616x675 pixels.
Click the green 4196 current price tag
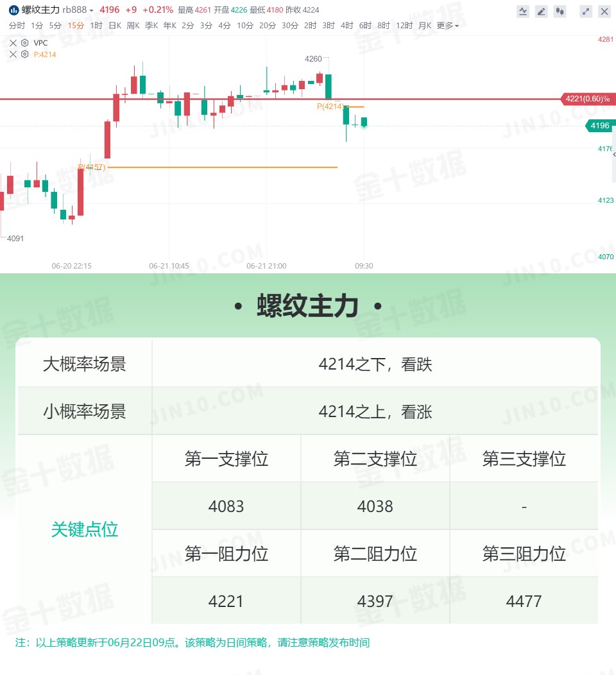[600, 126]
